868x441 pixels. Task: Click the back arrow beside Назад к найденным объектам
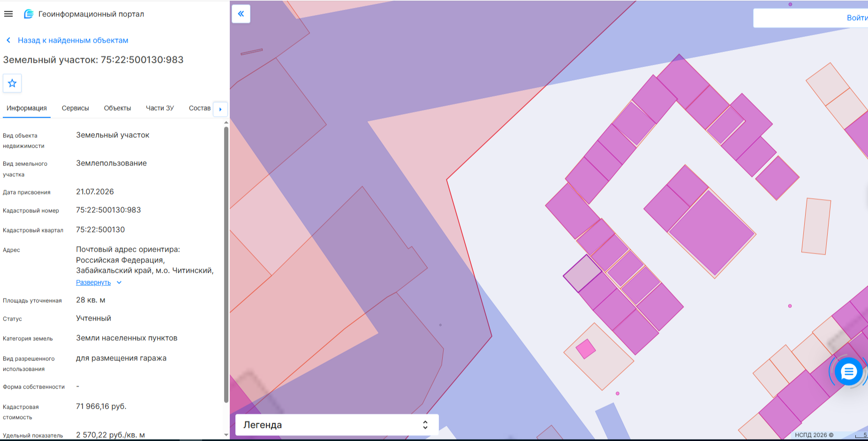[x=8, y=40]
